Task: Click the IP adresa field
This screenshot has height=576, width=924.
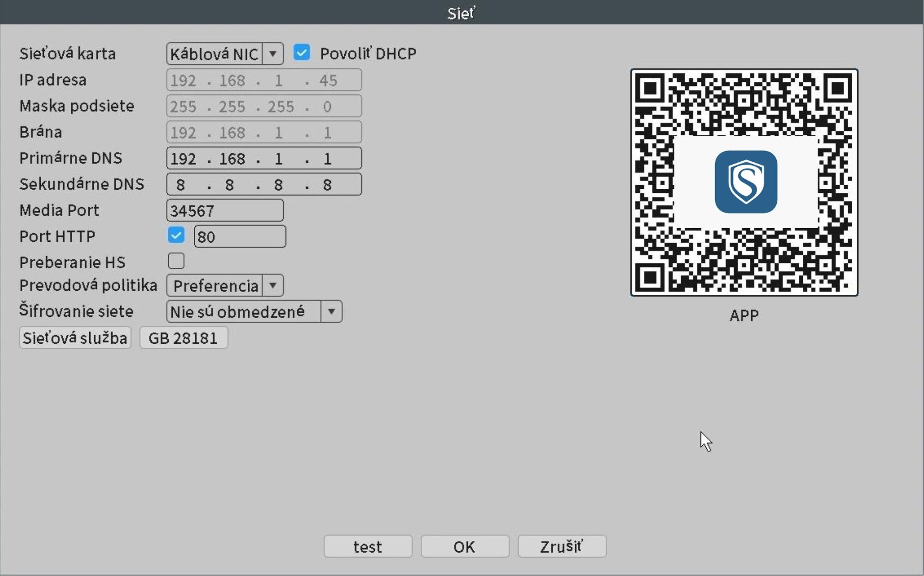Action: click(264, 80)
